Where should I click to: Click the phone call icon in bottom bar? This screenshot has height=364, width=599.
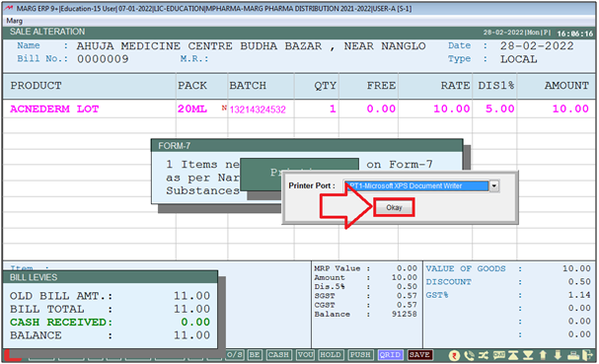469,355
